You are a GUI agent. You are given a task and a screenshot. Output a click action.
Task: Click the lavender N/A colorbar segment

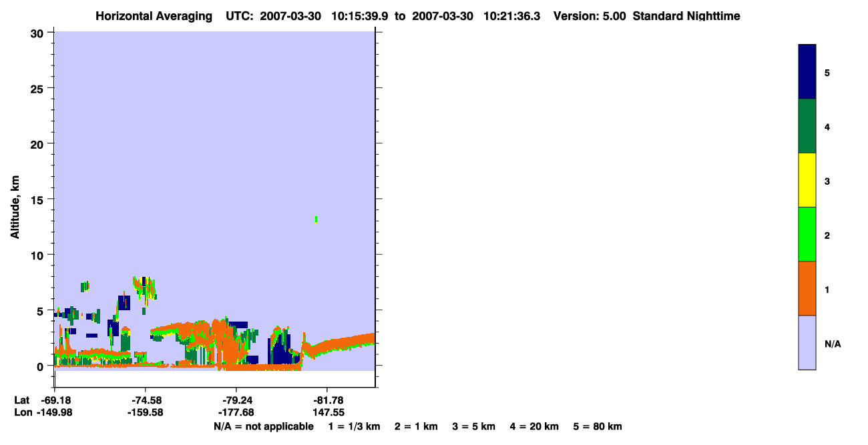click(807, 342)
